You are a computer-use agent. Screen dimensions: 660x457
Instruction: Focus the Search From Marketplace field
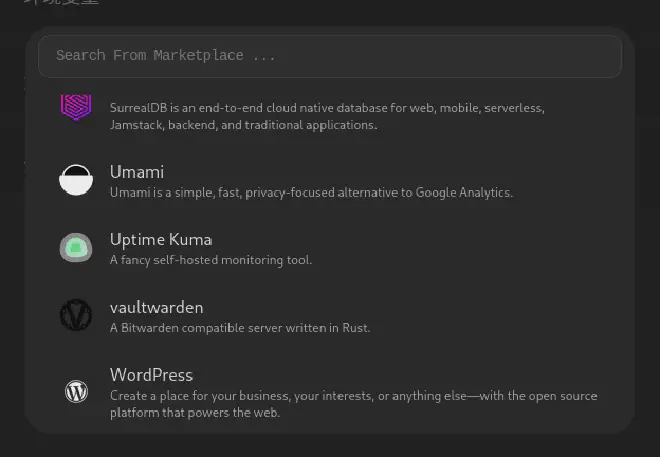(330, 56)
